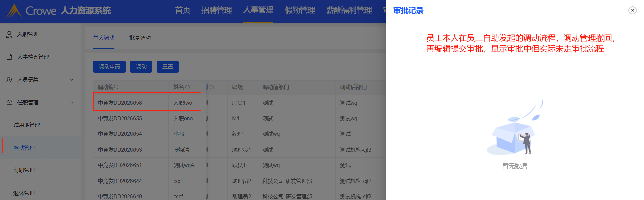Click the 职级 column header
The image size is (644, 200).
(x=237, y=87)
